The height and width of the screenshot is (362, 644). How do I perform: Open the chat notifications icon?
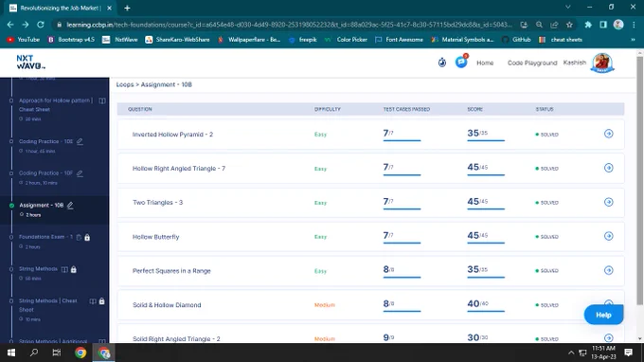(x=461, y=62)
